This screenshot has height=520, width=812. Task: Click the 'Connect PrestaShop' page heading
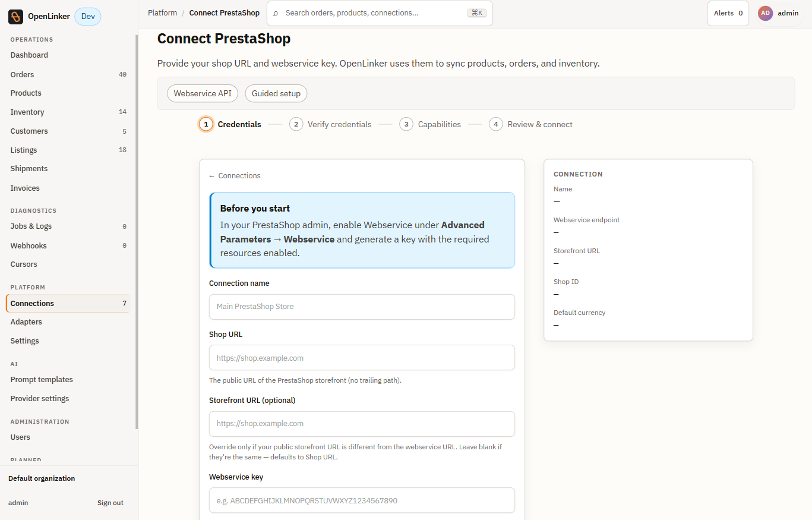click(224, 39)
